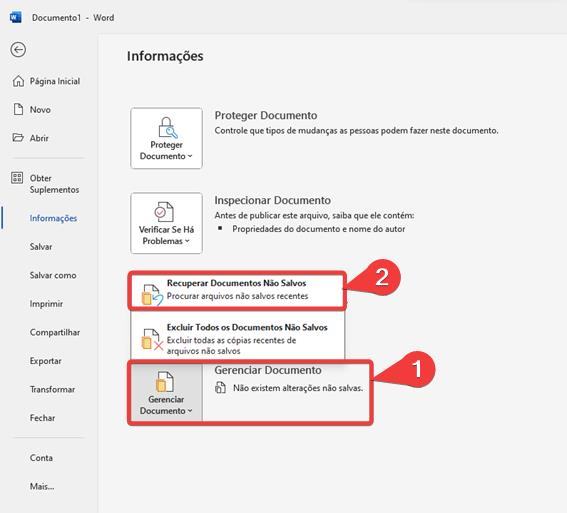This screenshot has height=513, width=567.
Task: Open the Verificar Se Há Problemas dropdown
Action: tap(166, 223)
